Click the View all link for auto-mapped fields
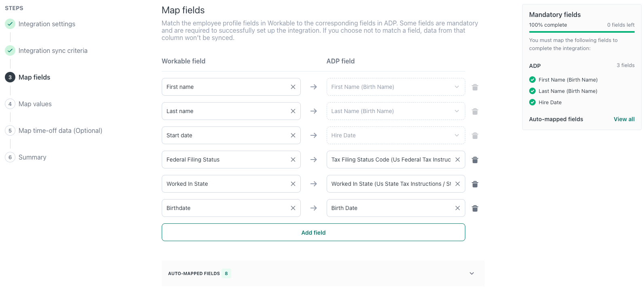Viewport: 644px width, 290px height. coord(624,119)
